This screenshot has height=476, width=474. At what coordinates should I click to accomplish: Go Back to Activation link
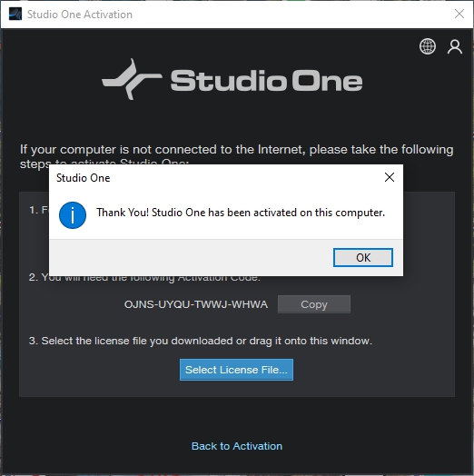(237, 446)
